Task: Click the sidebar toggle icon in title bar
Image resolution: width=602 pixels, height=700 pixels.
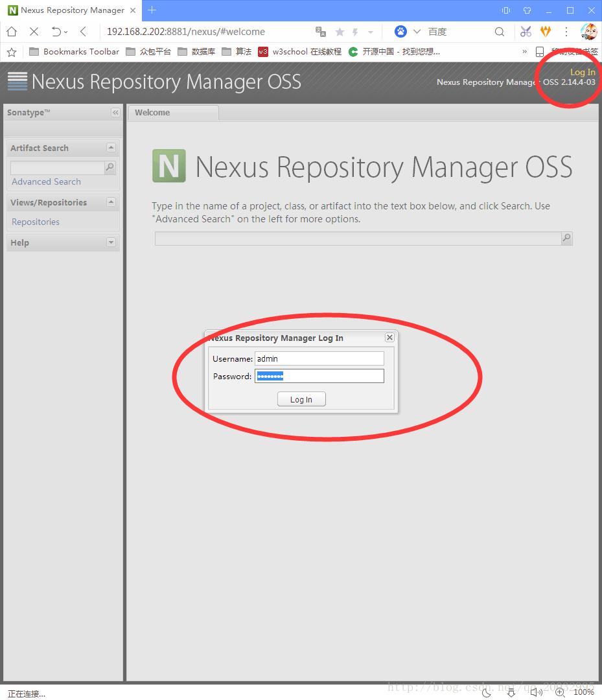Action: (x=506, y=10)
